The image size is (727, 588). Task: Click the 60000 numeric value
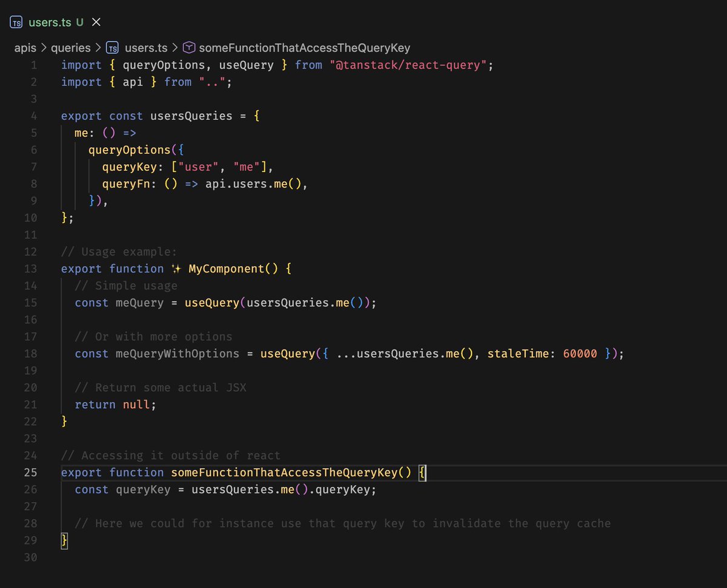click(580, 353)
